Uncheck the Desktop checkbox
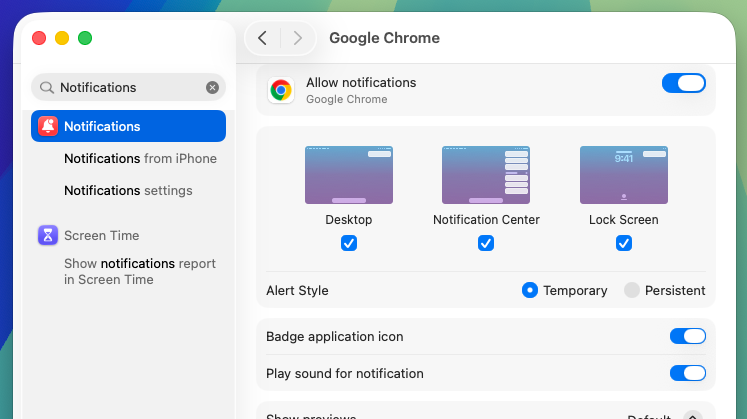 coord(349,243)
